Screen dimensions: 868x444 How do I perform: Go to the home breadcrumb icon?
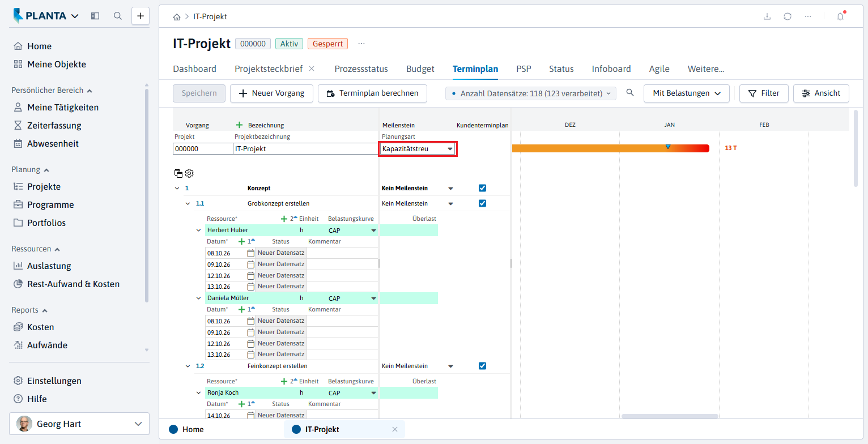[177, 16]
